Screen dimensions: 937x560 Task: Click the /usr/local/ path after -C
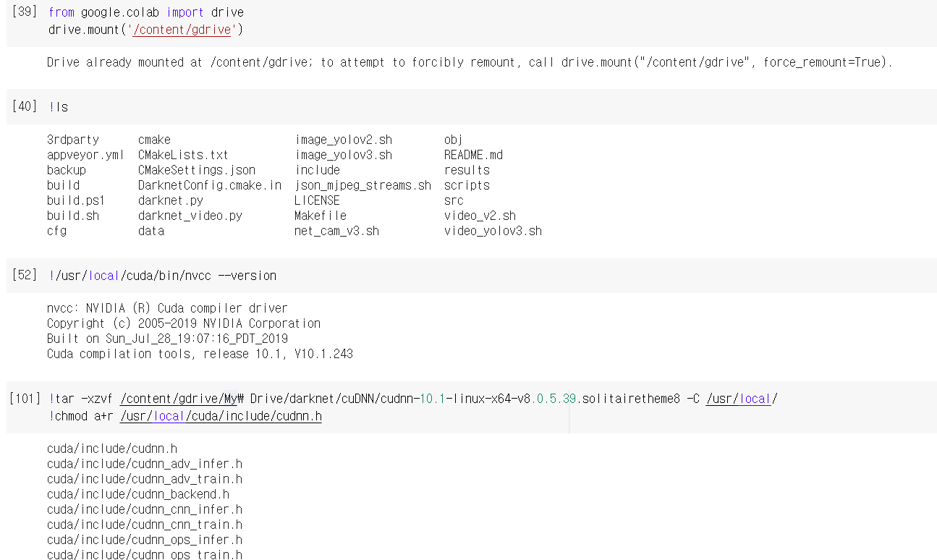click(742, 399)
